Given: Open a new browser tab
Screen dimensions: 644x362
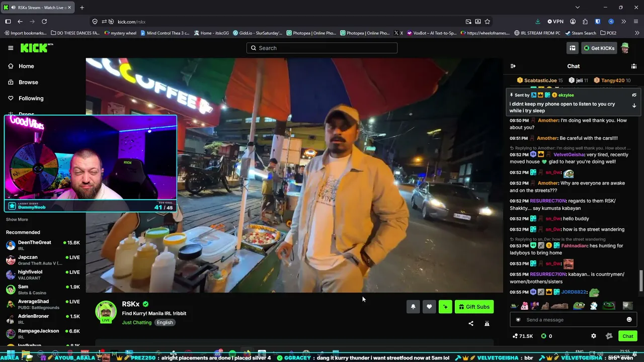Looking at the screenshot, I should 82,8.
